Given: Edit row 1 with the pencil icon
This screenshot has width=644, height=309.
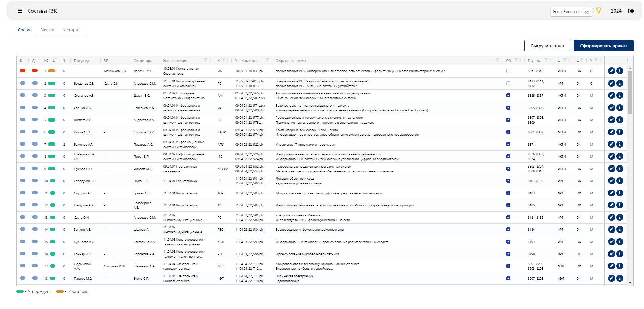Looking at the screenshot, I should [x=612, y=71].
